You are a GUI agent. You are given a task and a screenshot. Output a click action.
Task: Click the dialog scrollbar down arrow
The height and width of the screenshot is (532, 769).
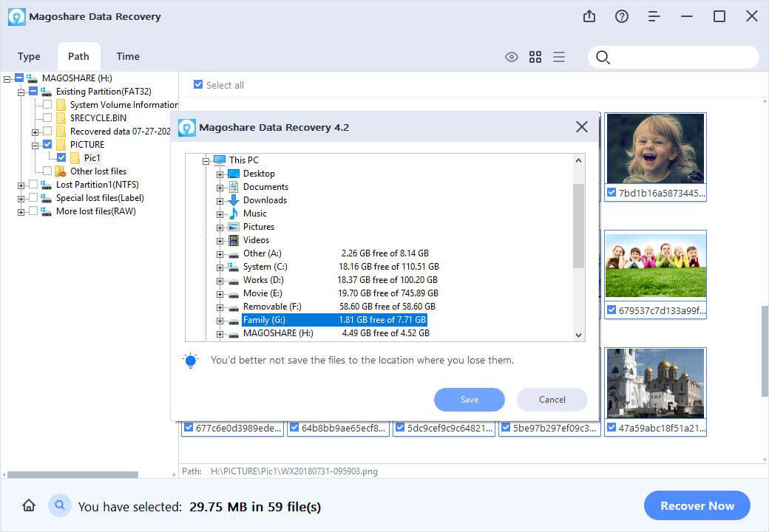coord(579,335)
